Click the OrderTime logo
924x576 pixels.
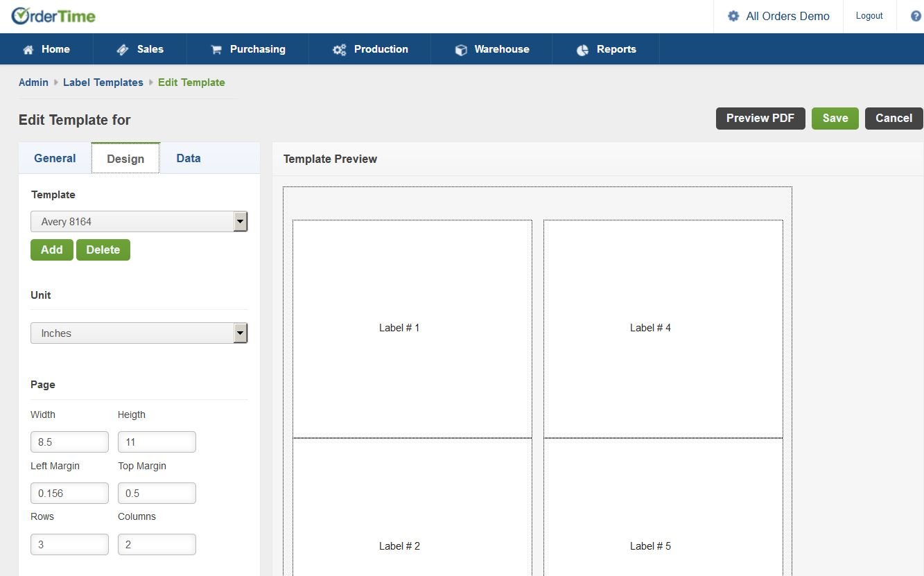coord(53,16)
